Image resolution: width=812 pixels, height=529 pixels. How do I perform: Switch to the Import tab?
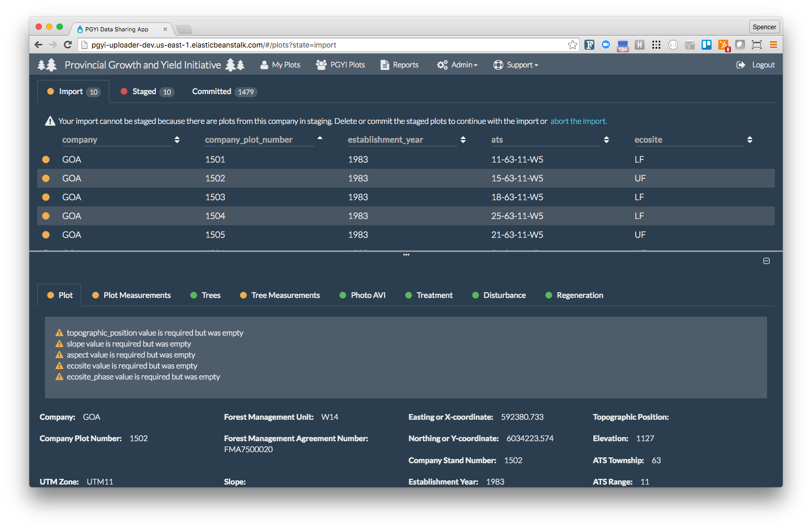click(73, 91)
